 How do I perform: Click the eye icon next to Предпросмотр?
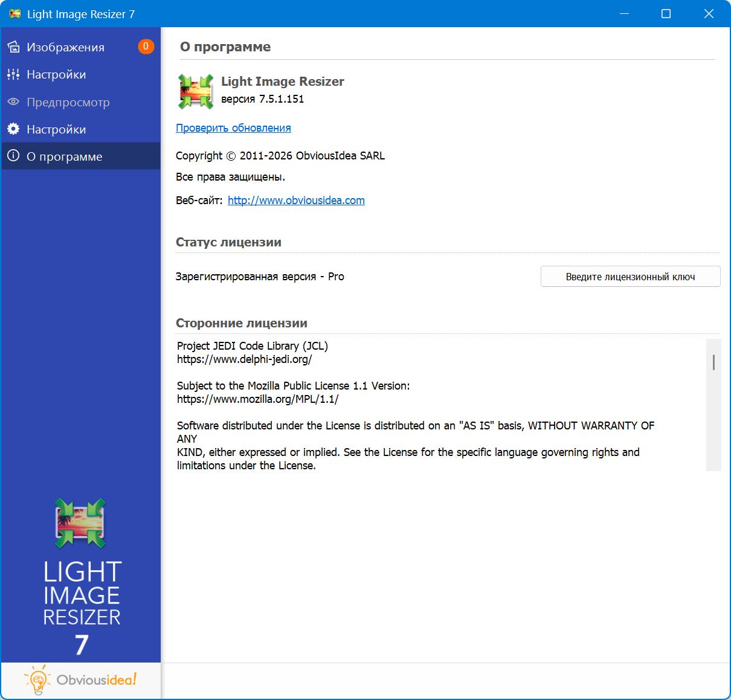tap(13, 102)
